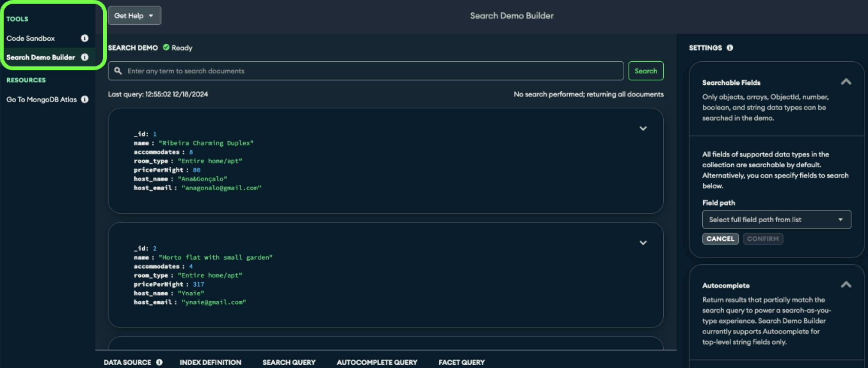Screen dimensions: 868x368
Task: Collapse the Ribeira Charming Duplex document
Action: tap(643, 128)
